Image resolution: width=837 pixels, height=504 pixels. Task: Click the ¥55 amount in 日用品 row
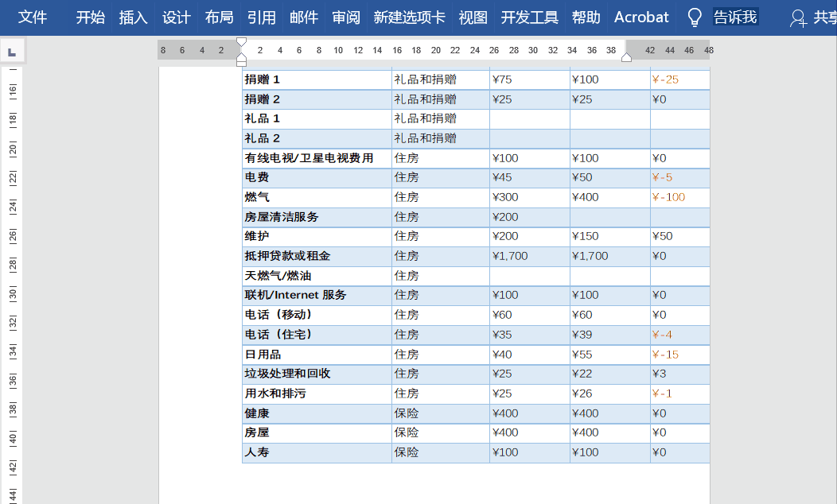582,355
